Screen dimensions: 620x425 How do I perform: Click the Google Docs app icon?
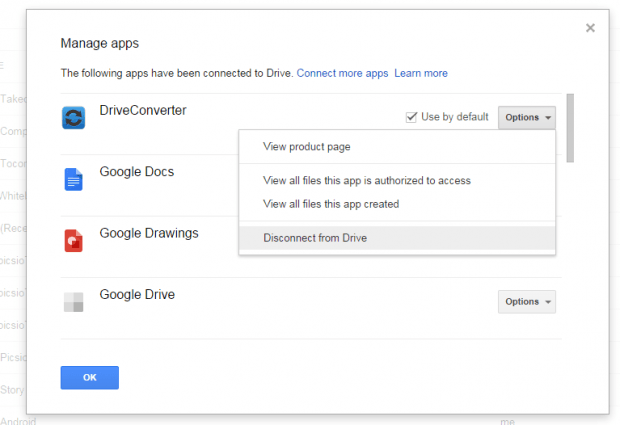[74, 179]
